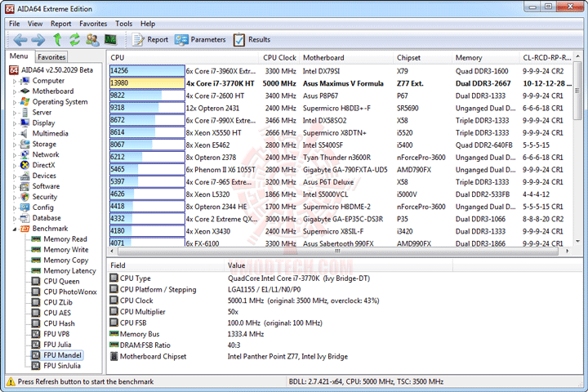The image size is (588, 392).
Task: Expand the Motherboard tree node
Action: [15, 91]
